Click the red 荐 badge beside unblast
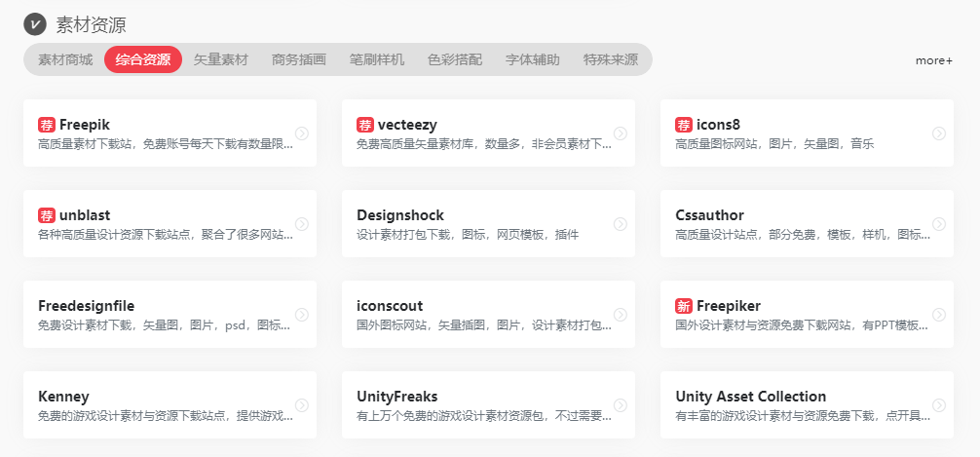 click(47, 215)
